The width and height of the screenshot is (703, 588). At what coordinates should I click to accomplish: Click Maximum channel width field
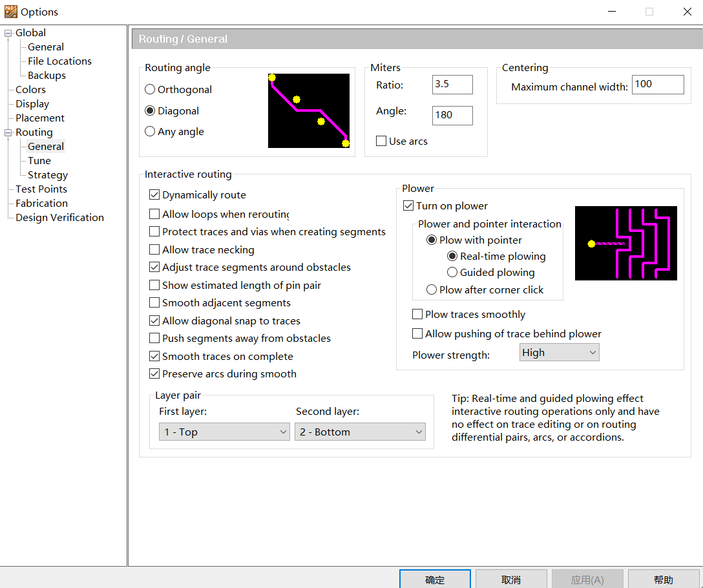point(658,85)
